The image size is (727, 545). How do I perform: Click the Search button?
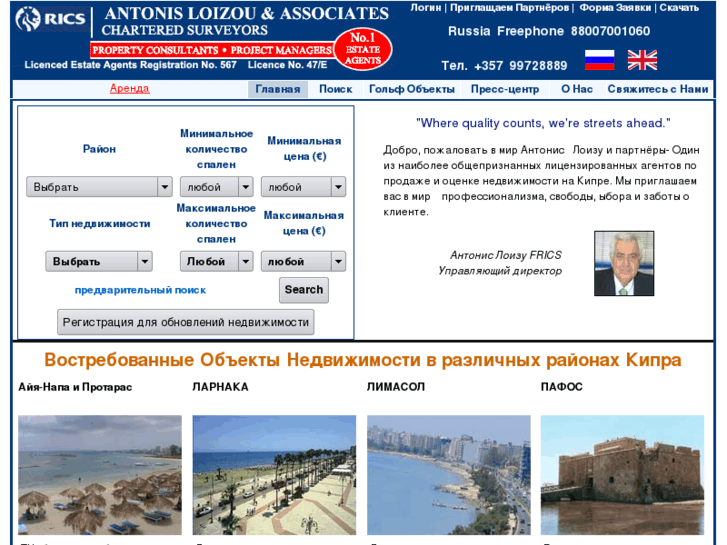(304, 290)
